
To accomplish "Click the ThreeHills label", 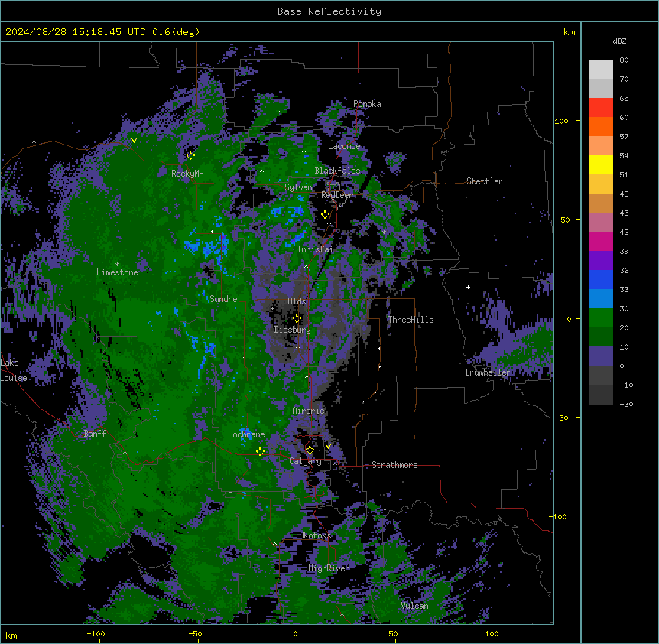I will (x=411, y=320).
